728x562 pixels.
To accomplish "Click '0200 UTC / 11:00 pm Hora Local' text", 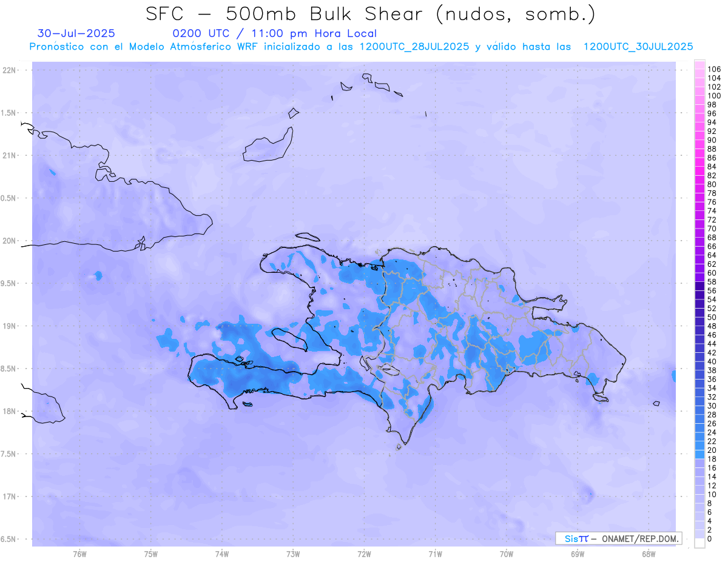I will 275,33.
